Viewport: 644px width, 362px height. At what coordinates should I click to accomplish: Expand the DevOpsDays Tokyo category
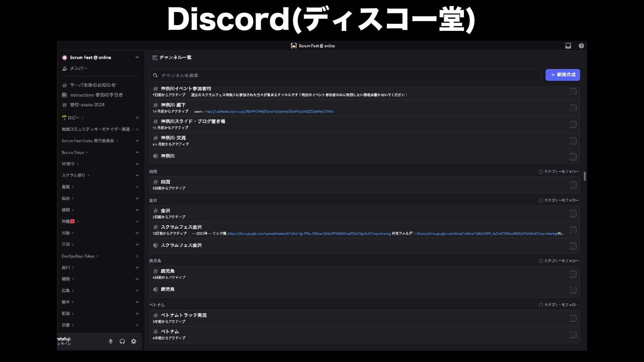(x=78, y=256)
